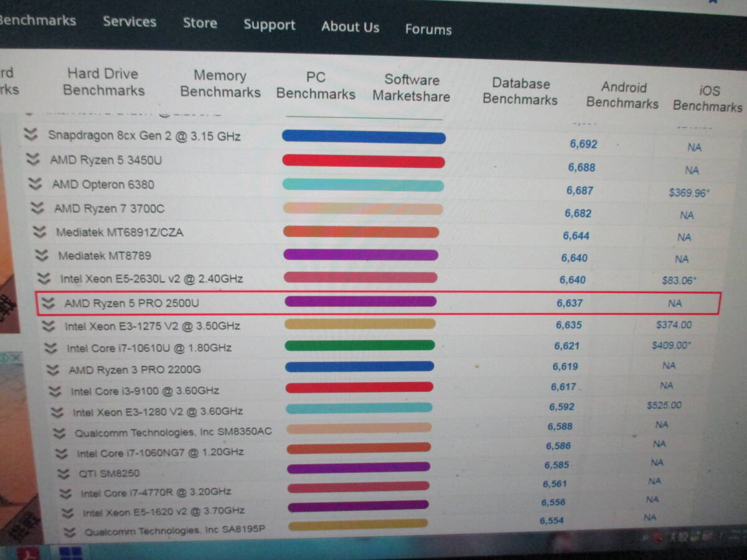Open AMD Ryzen 7 3700C link
The image size is (747, 560).
[110, 208]
